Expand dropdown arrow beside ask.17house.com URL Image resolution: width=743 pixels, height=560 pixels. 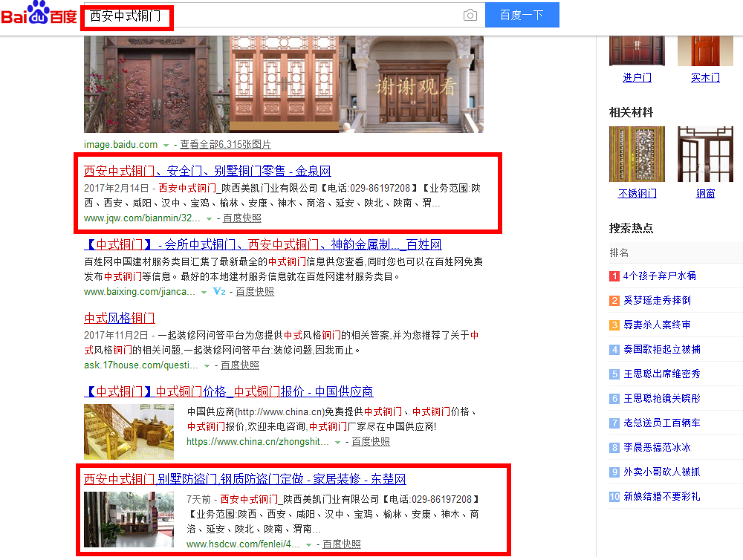pos(207,365)
